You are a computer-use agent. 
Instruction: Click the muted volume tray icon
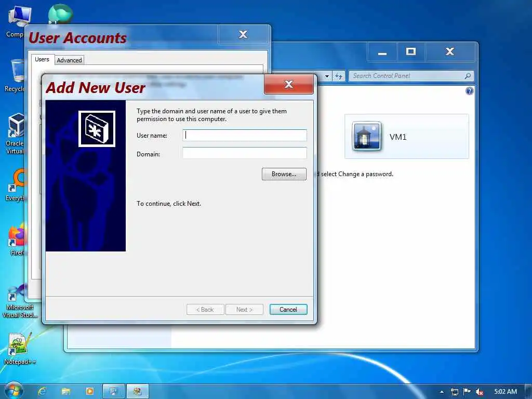pyautogui.click(x=479, y=392)
